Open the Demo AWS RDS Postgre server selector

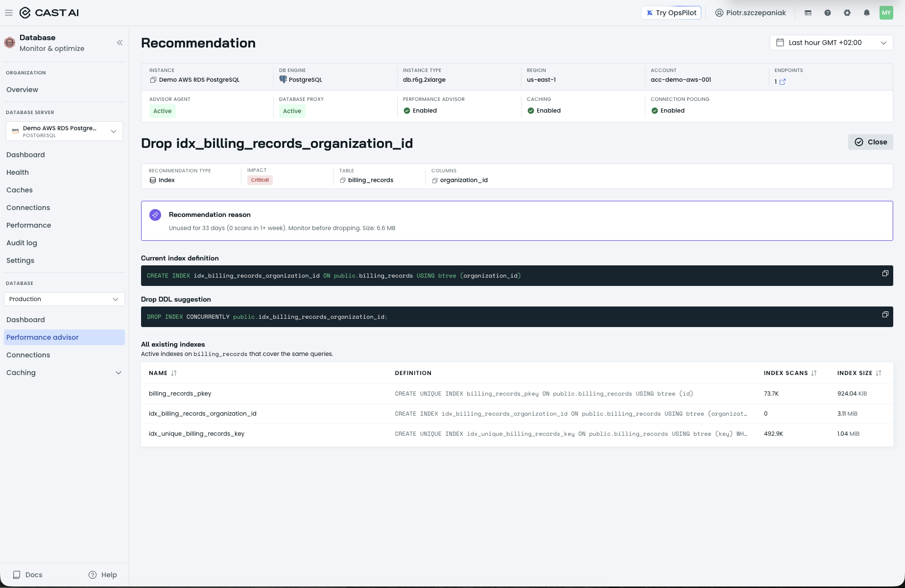tap(64, 131)
